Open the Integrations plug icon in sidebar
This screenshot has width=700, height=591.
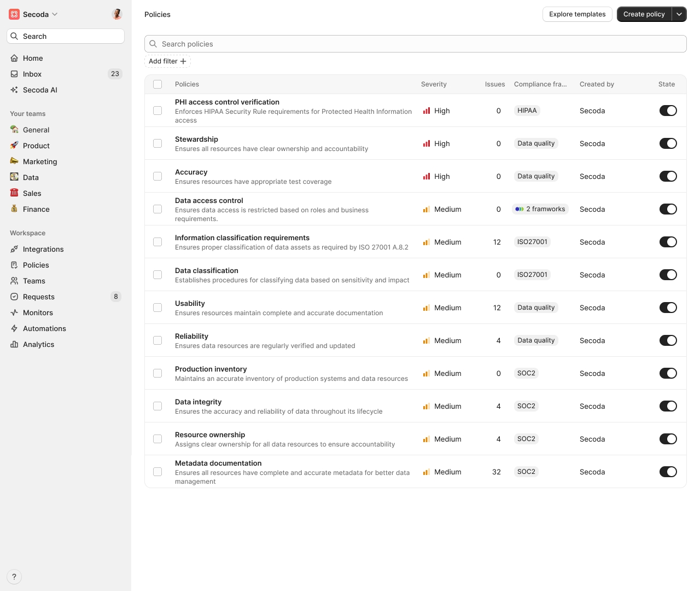pos(14,249)
